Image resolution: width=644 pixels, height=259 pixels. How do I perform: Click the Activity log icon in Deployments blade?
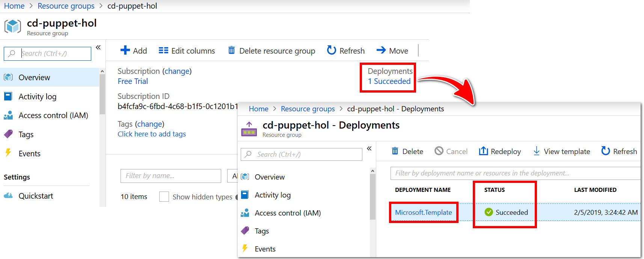click(x=245, y=195)
